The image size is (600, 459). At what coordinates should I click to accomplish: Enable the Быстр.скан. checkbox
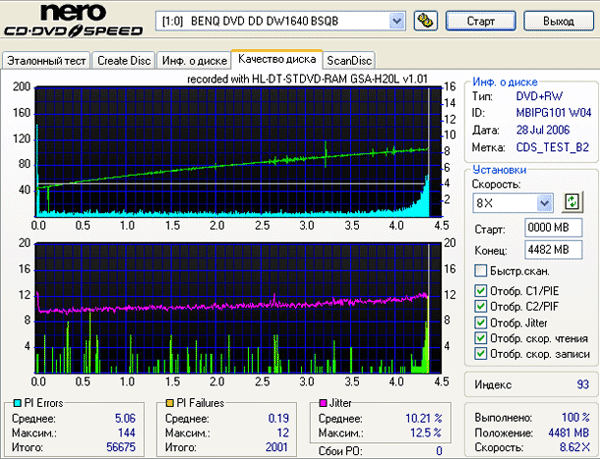coord(481,271)
